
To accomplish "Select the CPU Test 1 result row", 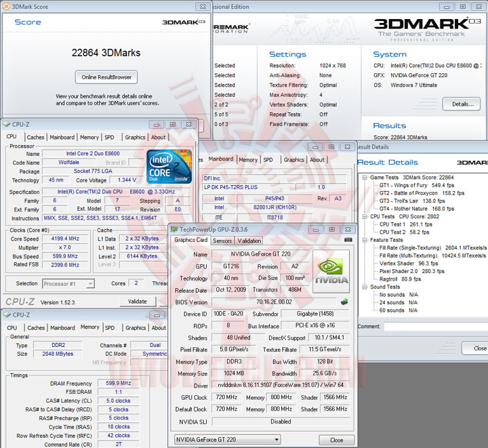I will [x=405, y=224].
